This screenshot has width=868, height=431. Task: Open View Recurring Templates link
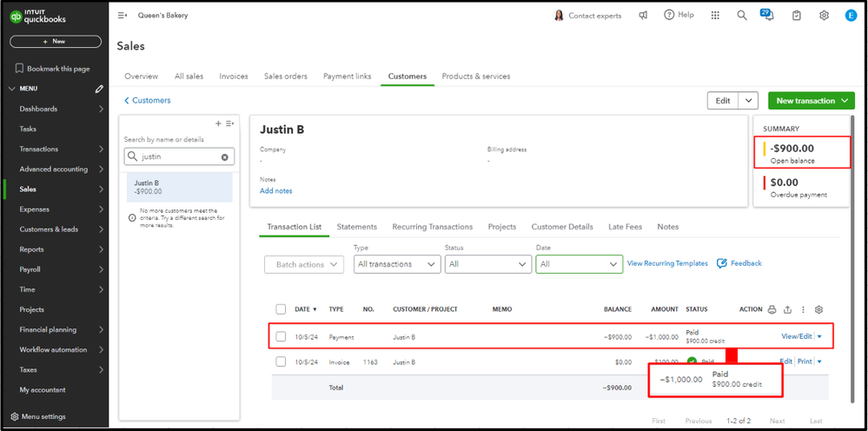(667, 263)
